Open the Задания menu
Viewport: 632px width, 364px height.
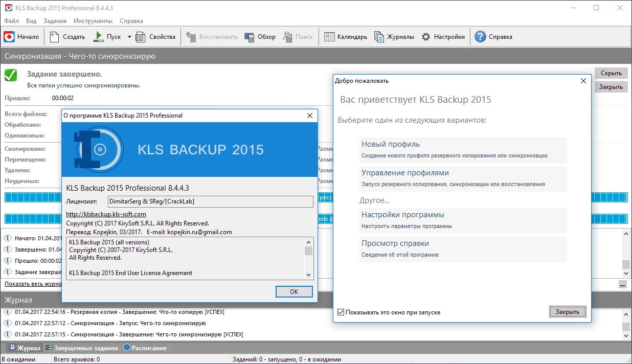55,21
